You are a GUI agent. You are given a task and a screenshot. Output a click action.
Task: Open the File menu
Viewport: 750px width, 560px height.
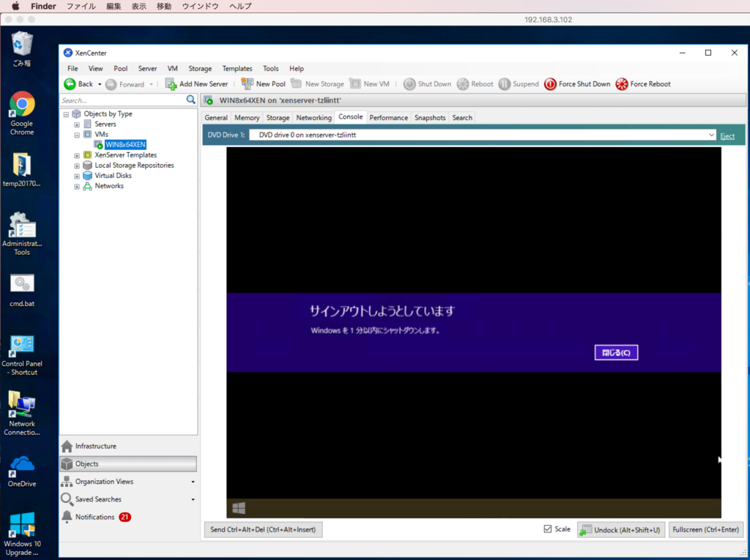coord(73,68)
